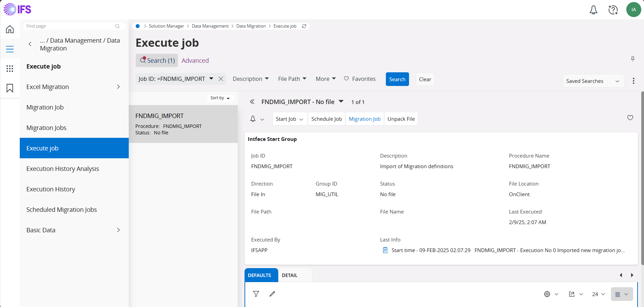
Task: Toggle the heart favorite for this record
Action: coord(630,118)
